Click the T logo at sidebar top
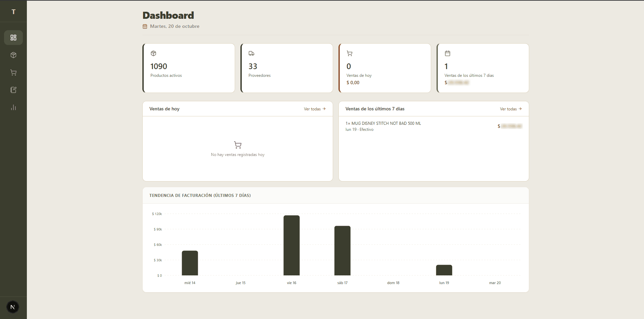This screenshot has width=644, height=319. pyautogui.click(x=13, y=12)
